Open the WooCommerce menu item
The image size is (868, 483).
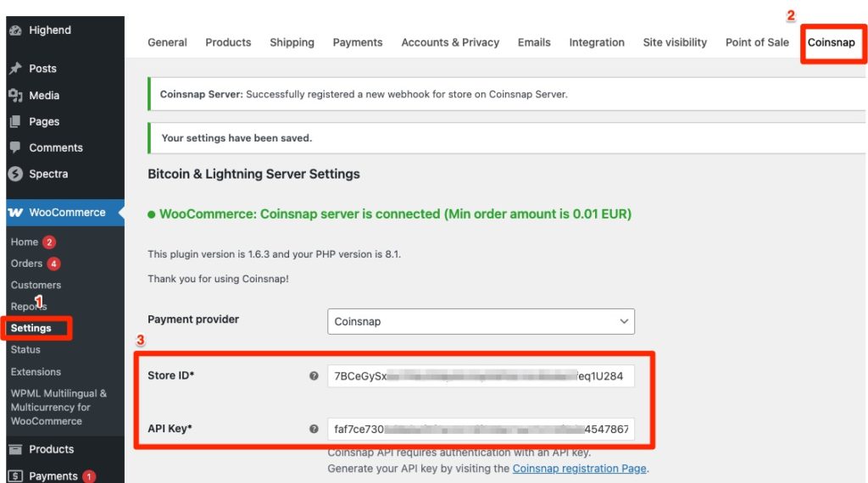click(65, 213)
